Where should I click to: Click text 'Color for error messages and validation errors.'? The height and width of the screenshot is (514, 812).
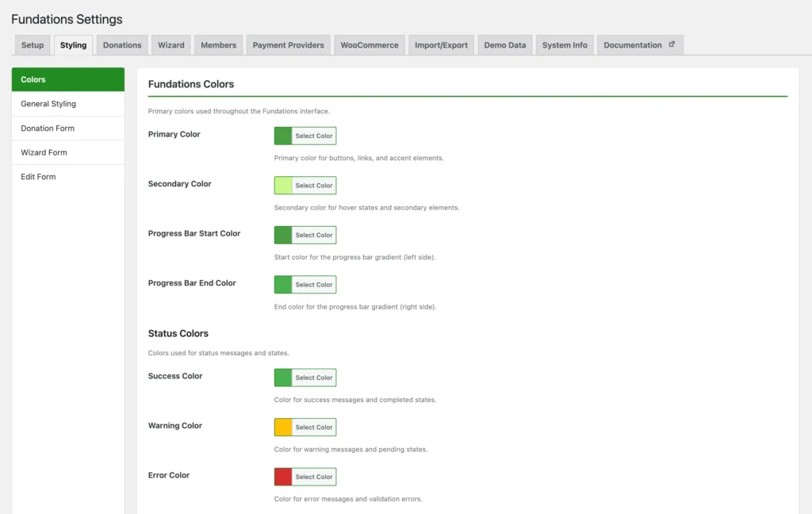click(348, 499)
